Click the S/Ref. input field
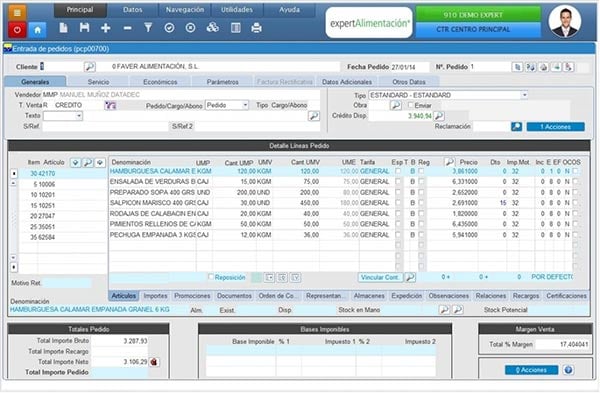 (105, 127)
